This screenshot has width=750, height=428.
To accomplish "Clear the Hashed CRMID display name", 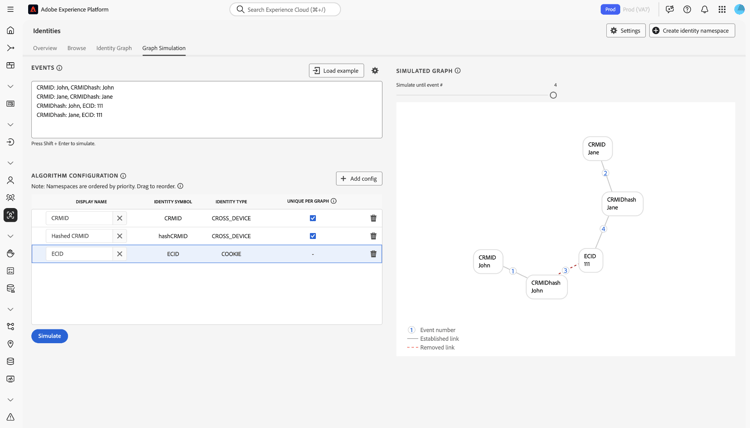I will tap(120, 236).
